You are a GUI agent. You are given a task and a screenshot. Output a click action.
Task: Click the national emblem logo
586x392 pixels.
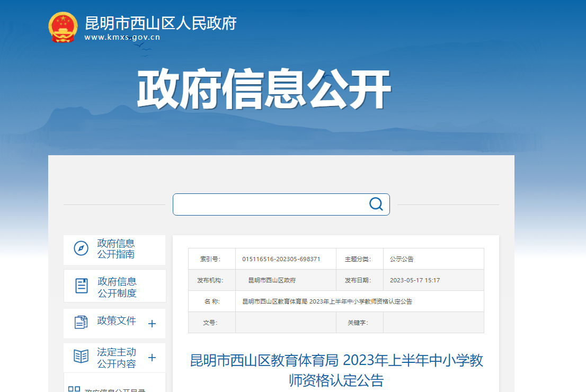point(63,27)
